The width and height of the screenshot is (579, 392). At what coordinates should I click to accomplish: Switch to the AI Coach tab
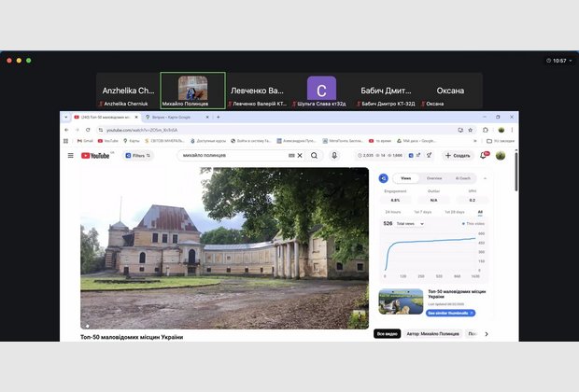pyautogui.click(x=463, y=177)
